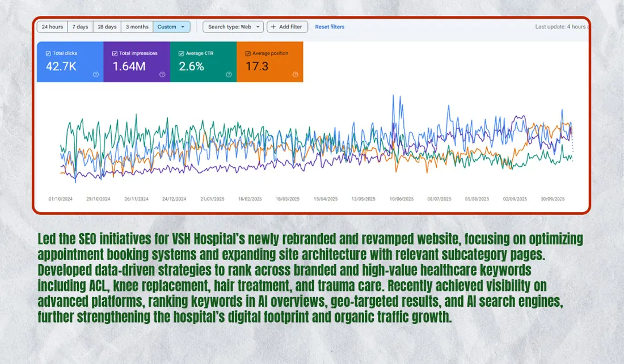Image resolution: width=624 pixels, height=364 pixels.
Task: Toggle the Average CTR checkbox
Action: pyautogui.click(x=182, y=53)
